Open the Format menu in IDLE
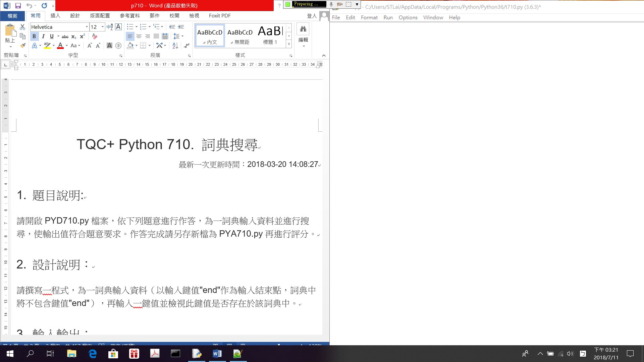The width and height of the screenshot is (644, 362). coord(369,17)
